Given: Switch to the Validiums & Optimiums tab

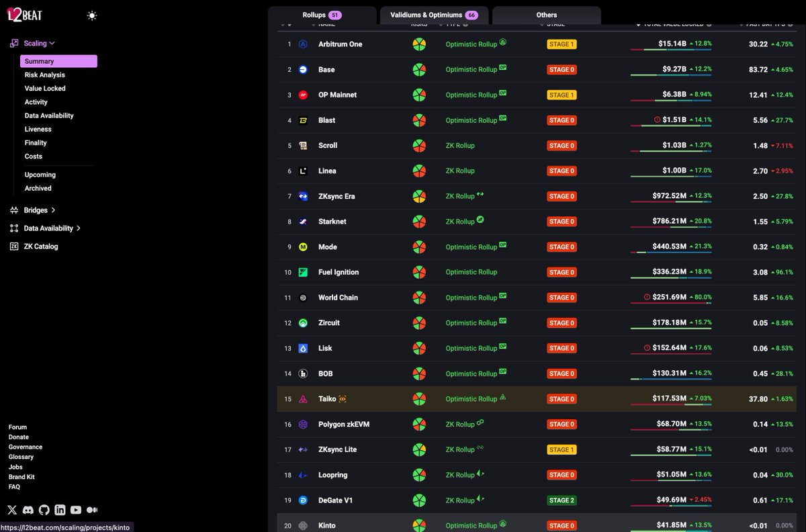Looking at the screenshot, I should [x=434, y=15].
